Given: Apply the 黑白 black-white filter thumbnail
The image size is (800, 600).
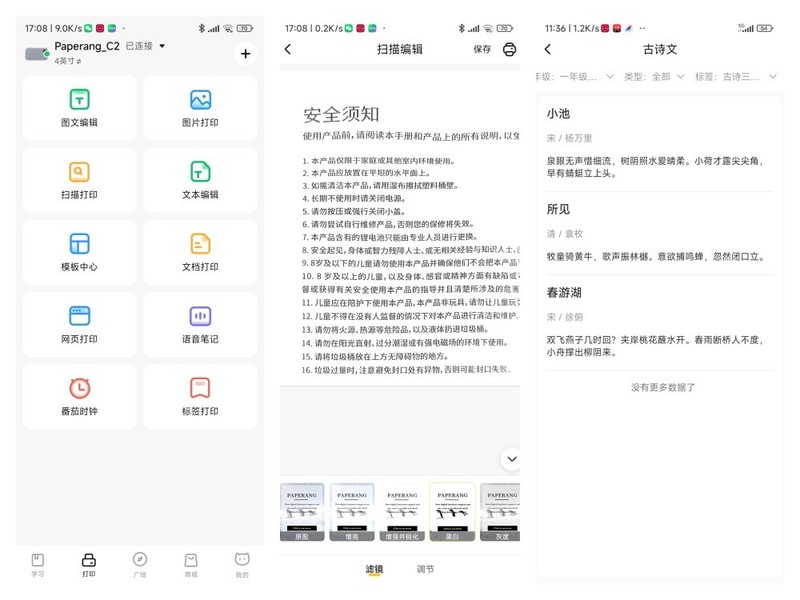Looking at the screenshot, I should tap(451, 510).
